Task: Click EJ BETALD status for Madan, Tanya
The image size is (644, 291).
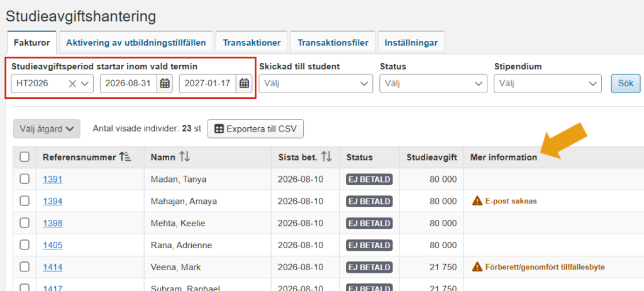Action: click(x=369, y=179)
